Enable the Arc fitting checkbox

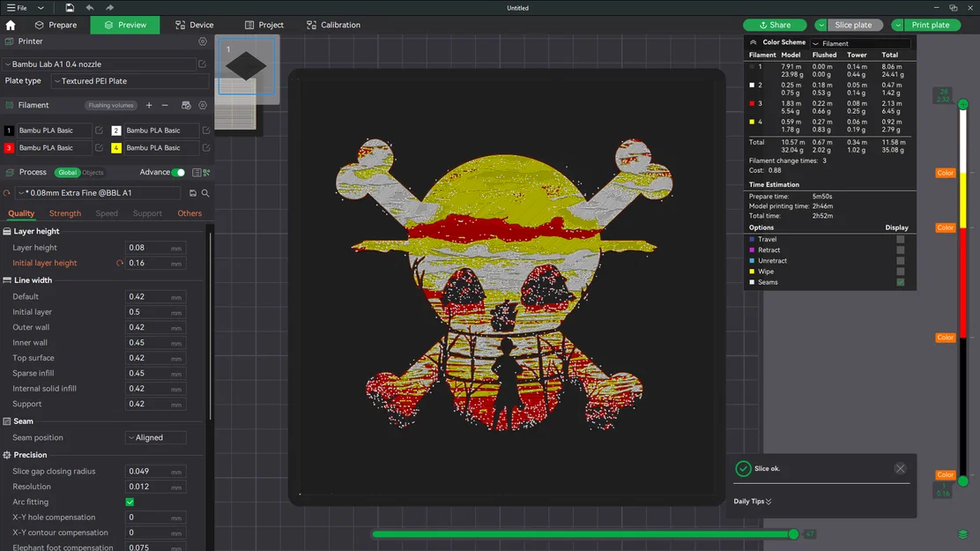click(x=130, y=501)
